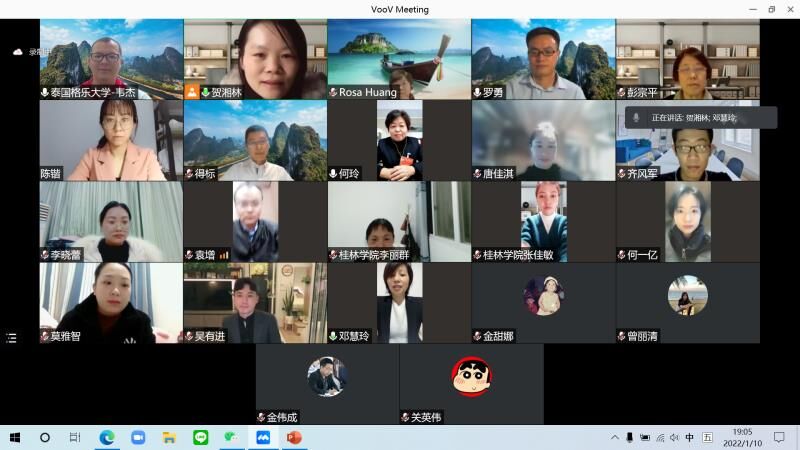This screenshot has width=800, height=450.
Task: Open PowerPoint from the taskbar
Action: tap(294, 437)
